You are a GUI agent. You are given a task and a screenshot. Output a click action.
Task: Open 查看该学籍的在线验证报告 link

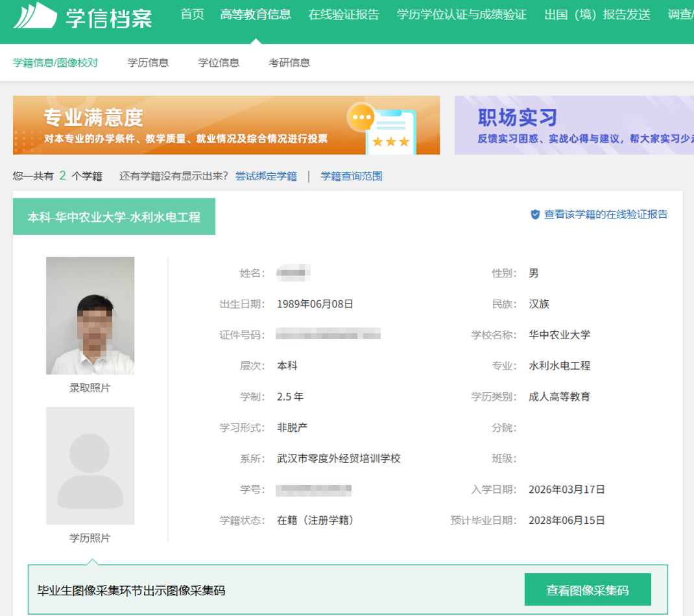[606, 215]
